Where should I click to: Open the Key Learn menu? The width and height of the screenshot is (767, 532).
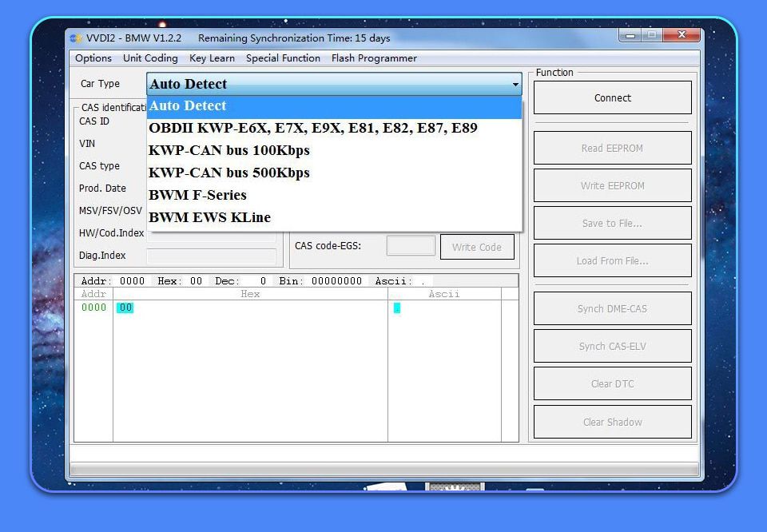click(212, 58)
